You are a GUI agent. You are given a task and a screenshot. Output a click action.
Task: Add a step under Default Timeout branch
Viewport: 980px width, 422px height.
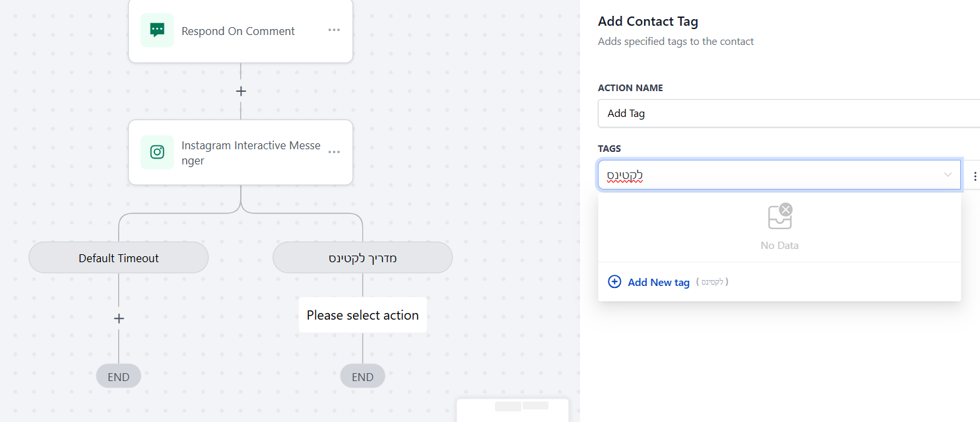(119, 318)
